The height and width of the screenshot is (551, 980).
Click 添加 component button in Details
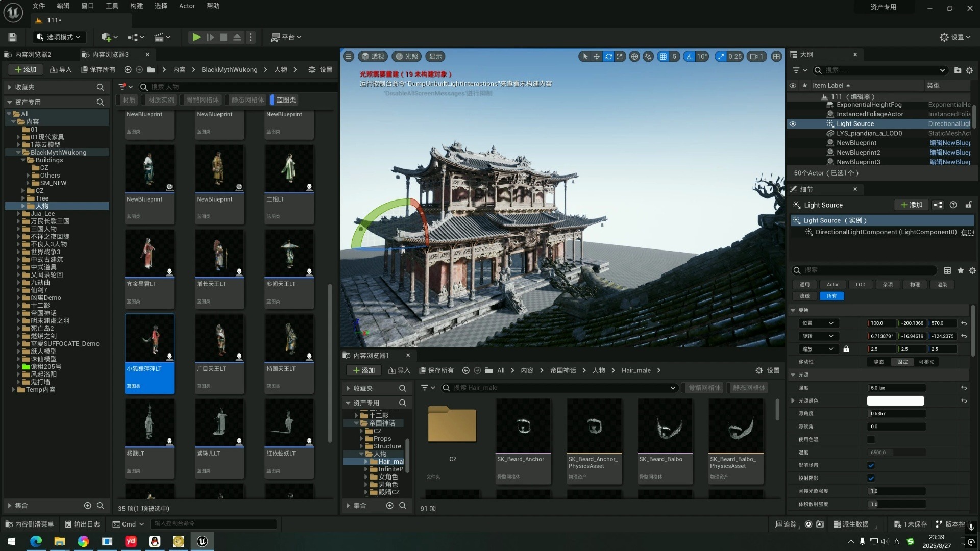(912, 205)
